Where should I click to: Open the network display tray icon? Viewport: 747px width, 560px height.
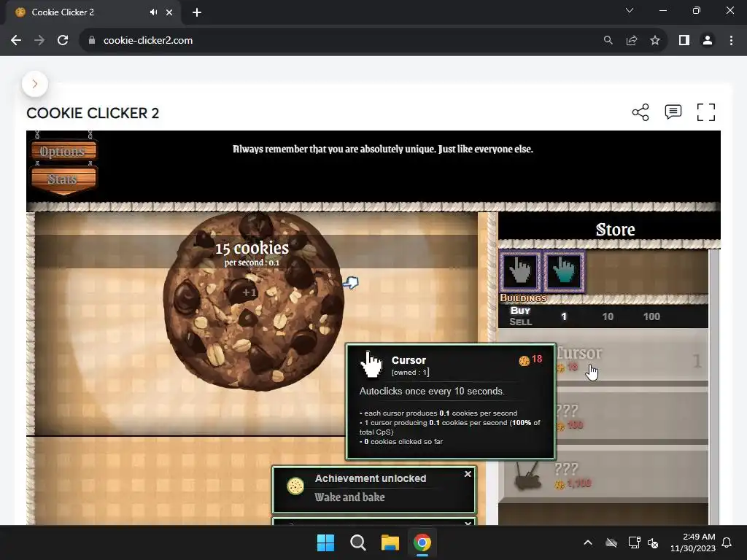tap(634, 542)
